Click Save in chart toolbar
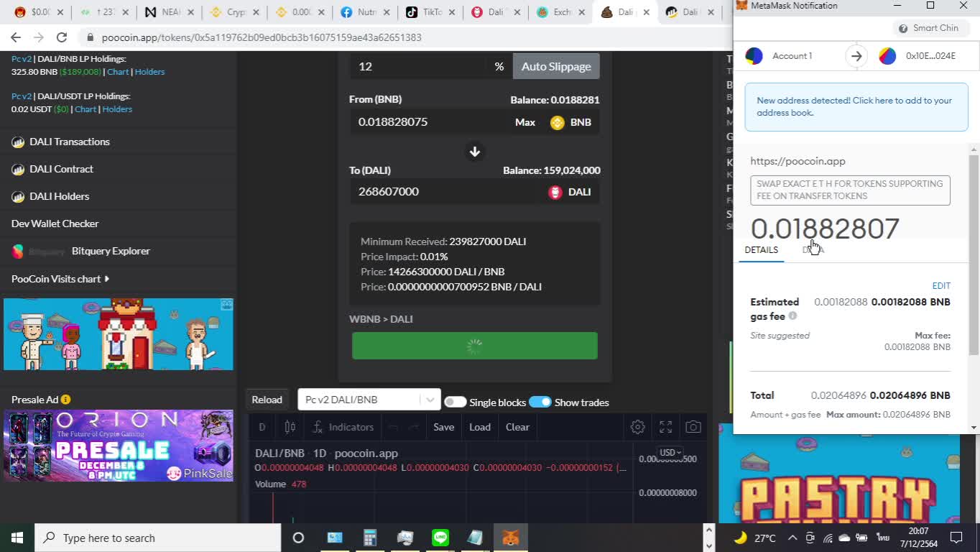This screenshot has height=552, width=980. (443, 427)
